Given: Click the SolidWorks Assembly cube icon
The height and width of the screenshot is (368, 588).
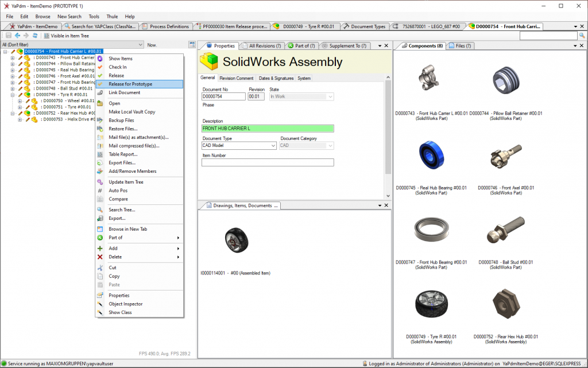Looking at the screenshot, I should click(209, 61).
